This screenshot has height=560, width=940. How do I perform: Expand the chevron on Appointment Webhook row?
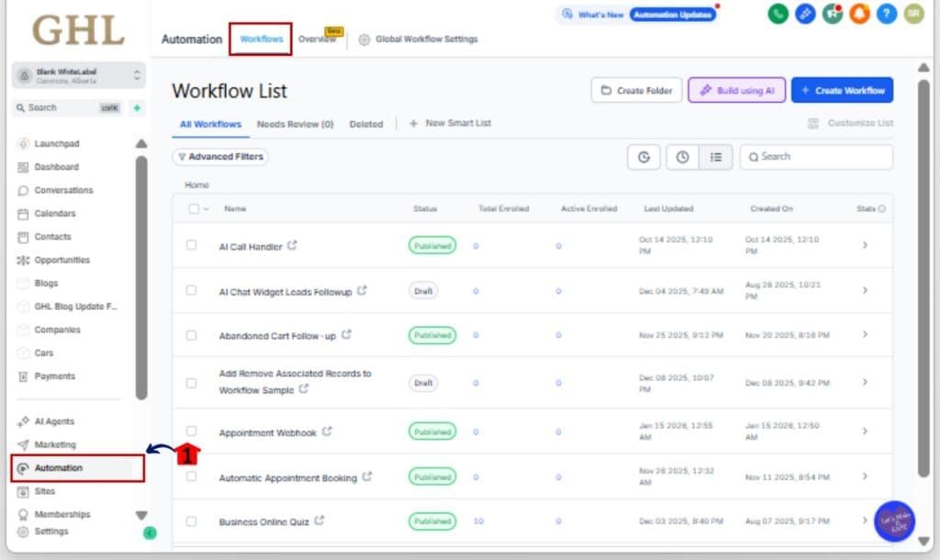864,431
